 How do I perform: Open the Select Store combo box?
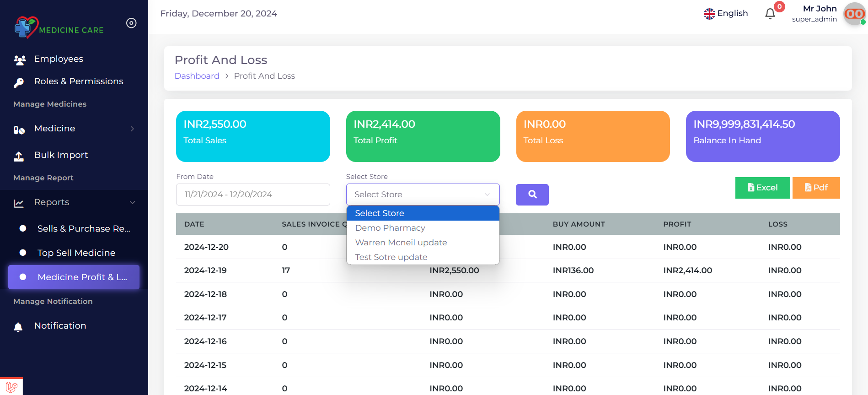tap(423, 195)
